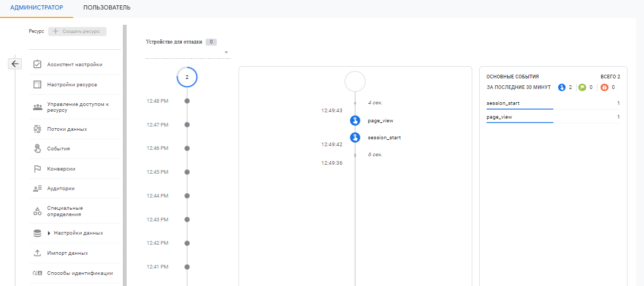This screenshot has height=286, width=644.
Task: Open Потоки данных menu item
Action: click(75, 129)
